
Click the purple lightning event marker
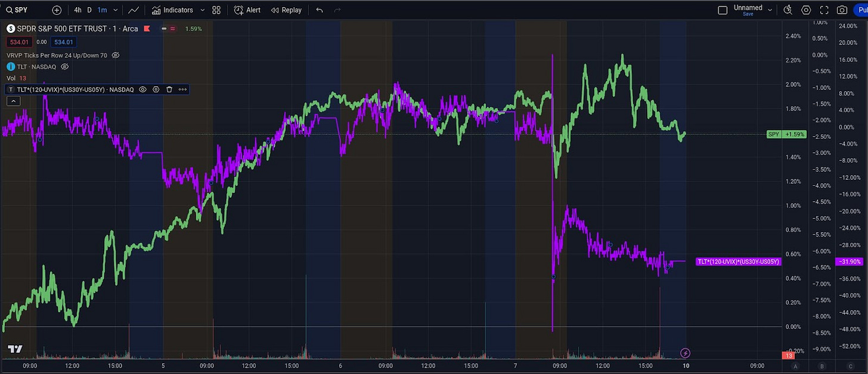[x=686, y=353]
